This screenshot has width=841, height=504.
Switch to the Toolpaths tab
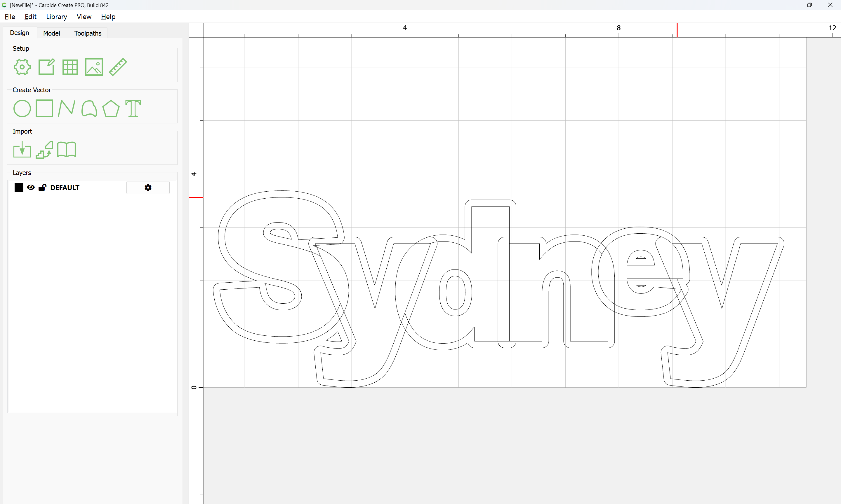click(88, 33)
